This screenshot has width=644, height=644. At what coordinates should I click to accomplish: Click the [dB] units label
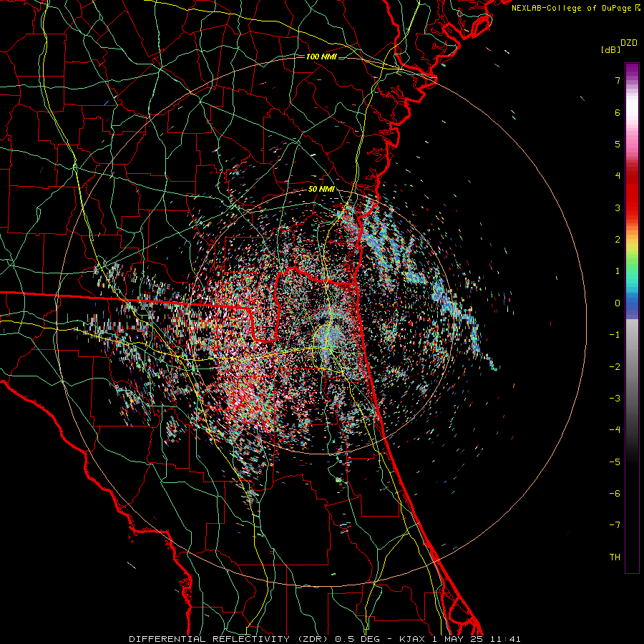610,49
